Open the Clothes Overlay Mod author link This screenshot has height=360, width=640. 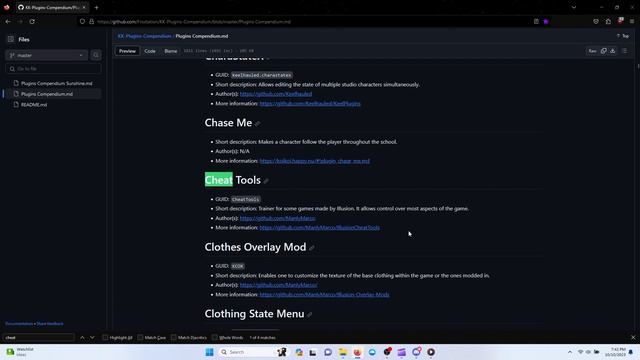point(278,285)
